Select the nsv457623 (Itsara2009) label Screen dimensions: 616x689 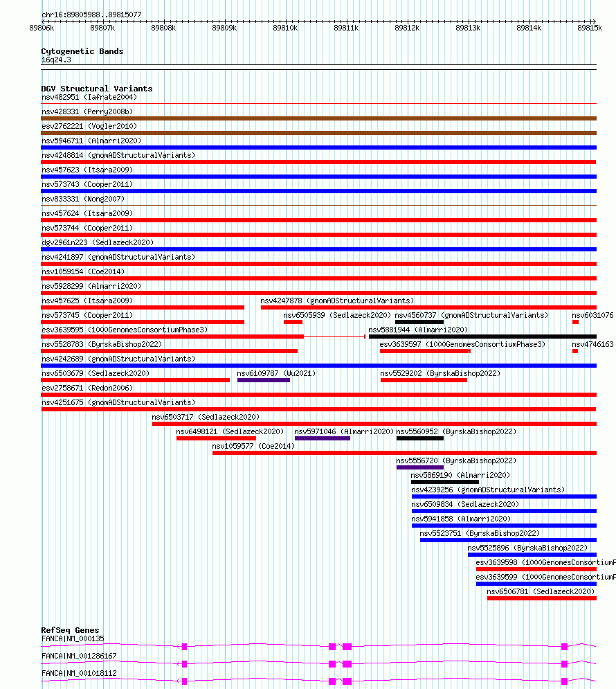87,170
